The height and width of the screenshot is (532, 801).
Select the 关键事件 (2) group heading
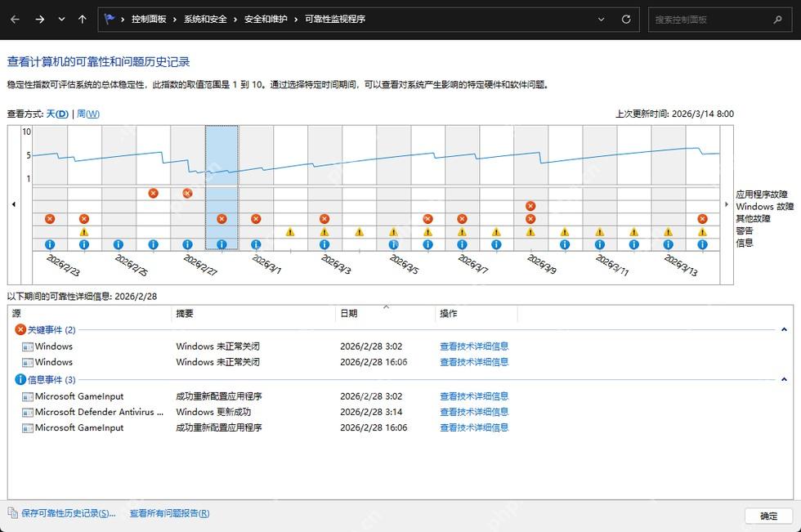(x=51, y=330)
